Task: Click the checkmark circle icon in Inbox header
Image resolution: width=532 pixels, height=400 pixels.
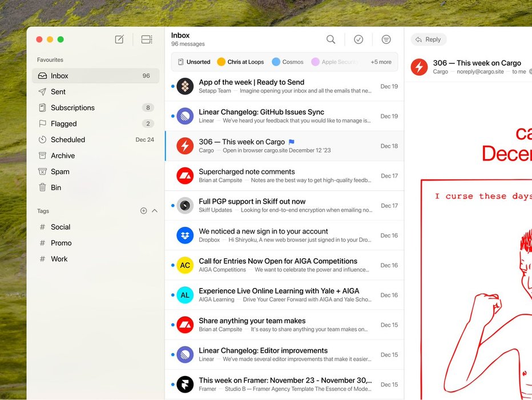Action: (x=358, y=39)
